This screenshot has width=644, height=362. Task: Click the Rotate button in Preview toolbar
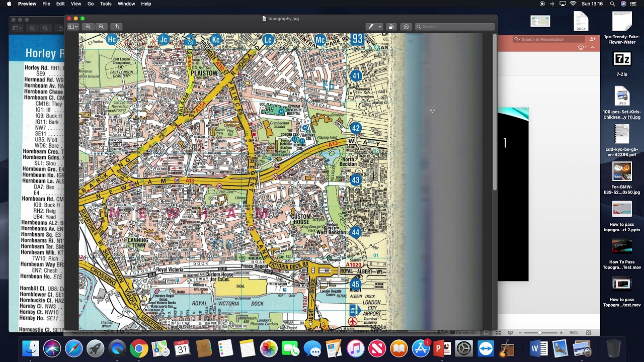[391, 27]
